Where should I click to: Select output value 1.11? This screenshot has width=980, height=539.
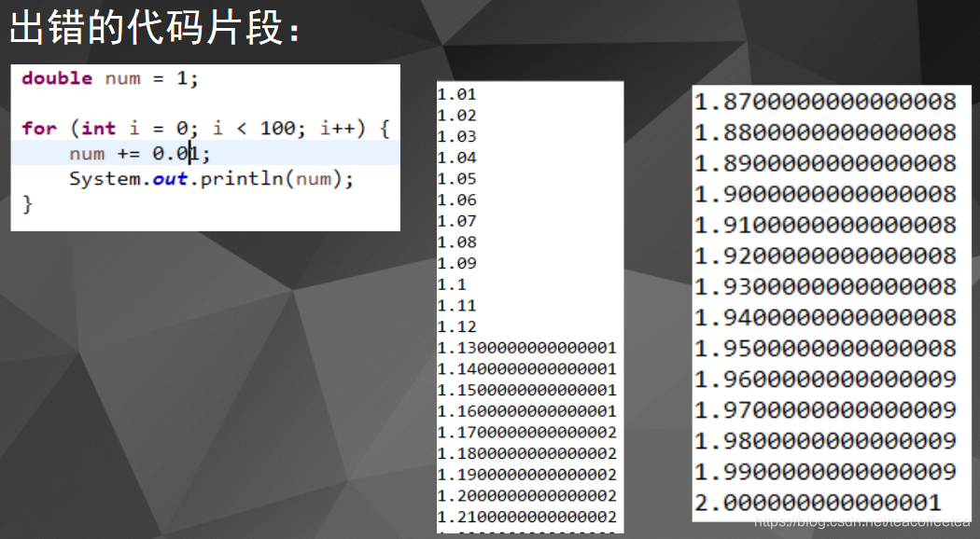point(457,306)
